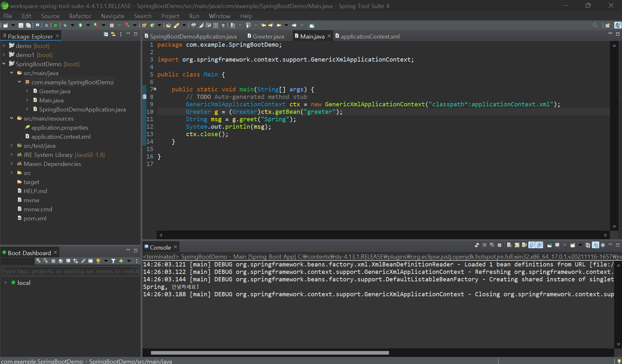Click the Boot Dashboard start/restart icon

(39, 261)
